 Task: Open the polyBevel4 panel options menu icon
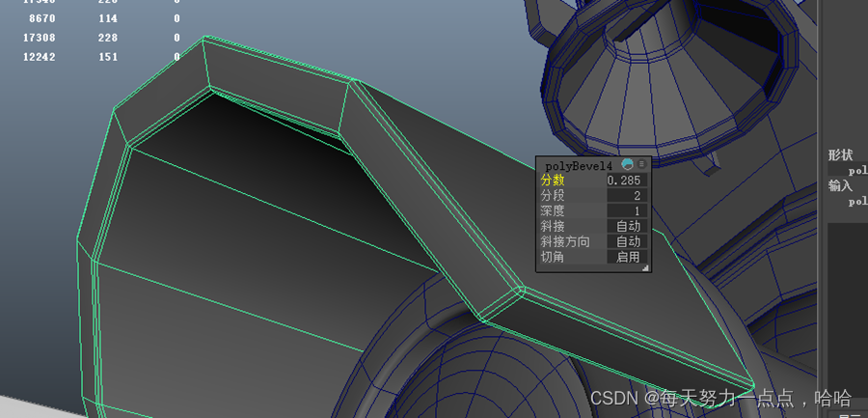point(641,164)
